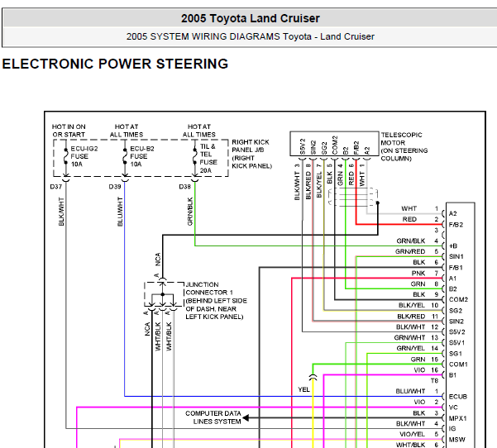
Task: Click the ECUB terminal label
Action: pyautogui.click(x=458, y=397)
